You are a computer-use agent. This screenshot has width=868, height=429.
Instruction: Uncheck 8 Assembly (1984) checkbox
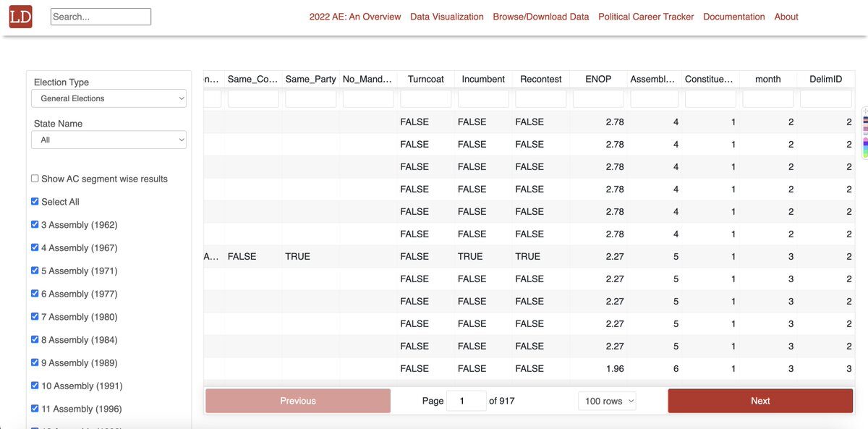pyautogui.click(x=35, y=339)
